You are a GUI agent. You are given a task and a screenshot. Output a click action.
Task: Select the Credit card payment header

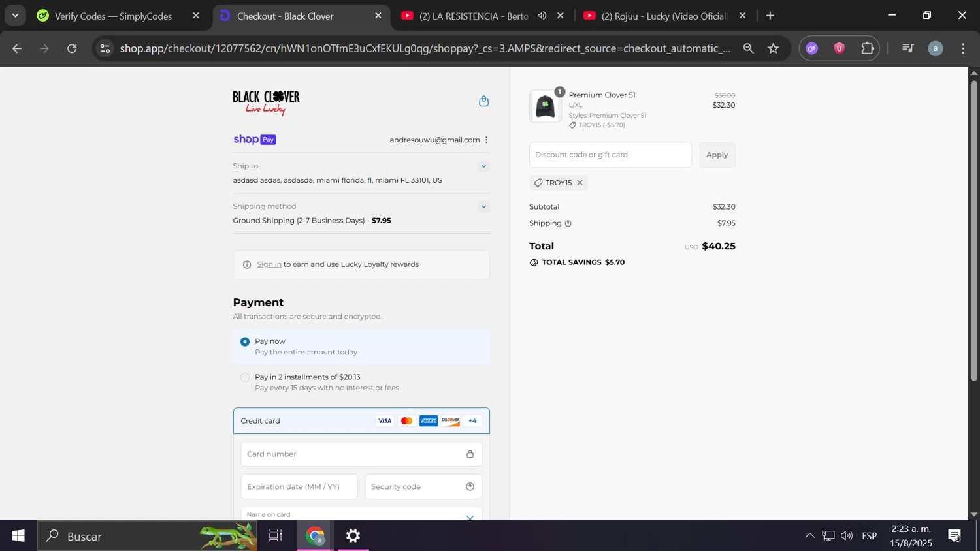click(x=361, y=421)
